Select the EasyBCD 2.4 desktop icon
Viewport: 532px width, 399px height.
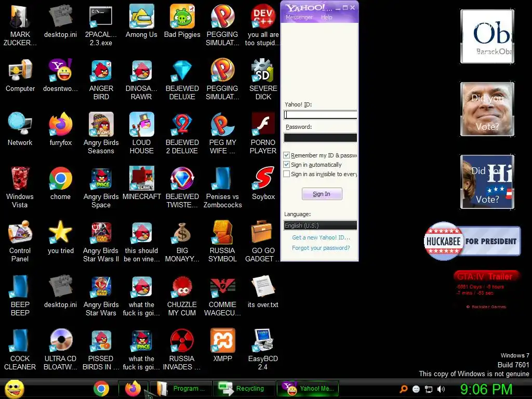(263, 349)
